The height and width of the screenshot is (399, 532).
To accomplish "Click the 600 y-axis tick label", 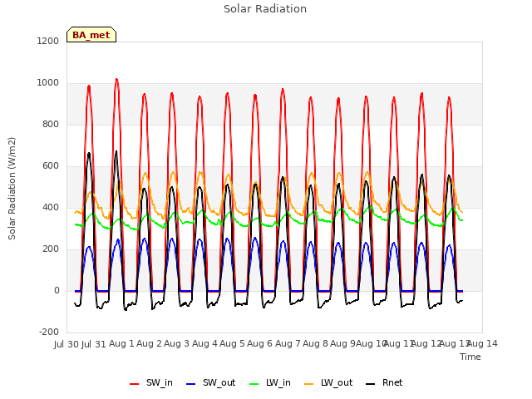I will [51, 166].
